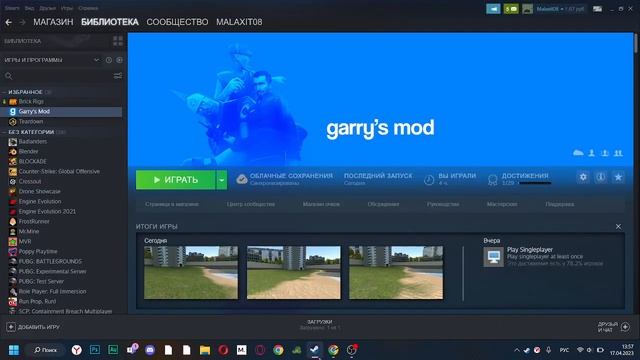This screenshot has height=360, width=640.
Task: Open File Explorer from the taskbar
Action: 205,350
